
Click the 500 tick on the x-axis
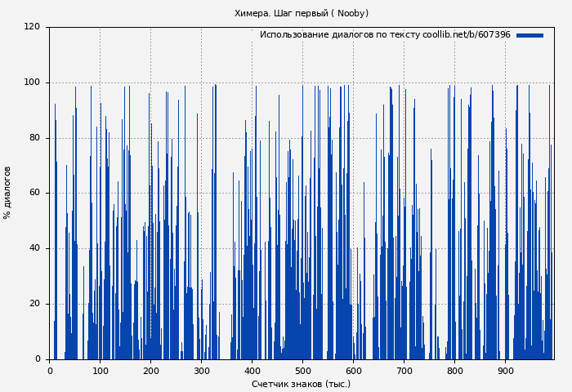pyautogui.click(x=303, y=371)
